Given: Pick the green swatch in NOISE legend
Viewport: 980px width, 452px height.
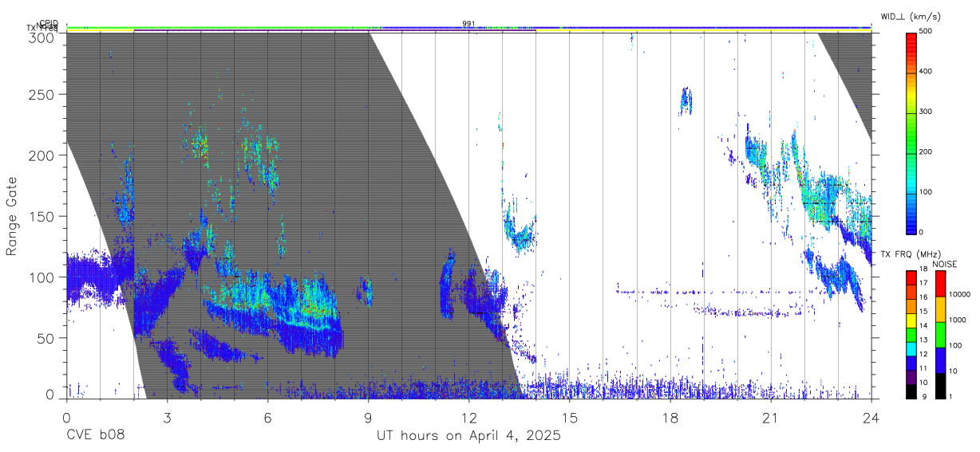Looking at the screenshot, I should click(x=939, y=335).
